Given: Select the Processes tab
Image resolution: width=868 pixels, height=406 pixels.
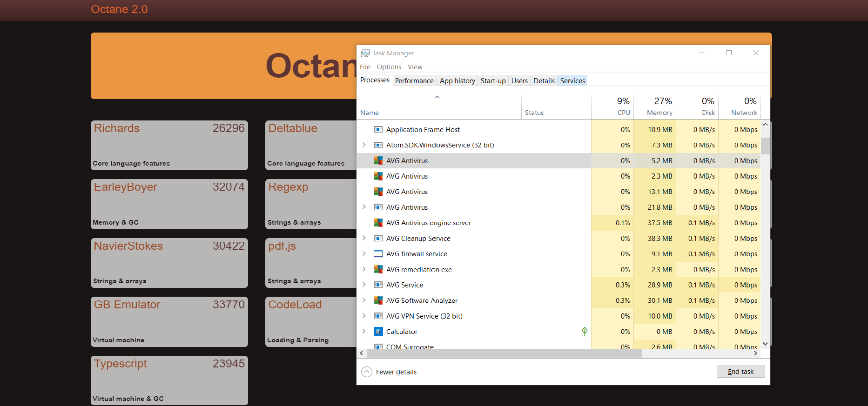Looking at the screenshot, I should pyautogui.click(x=375, y=80).
